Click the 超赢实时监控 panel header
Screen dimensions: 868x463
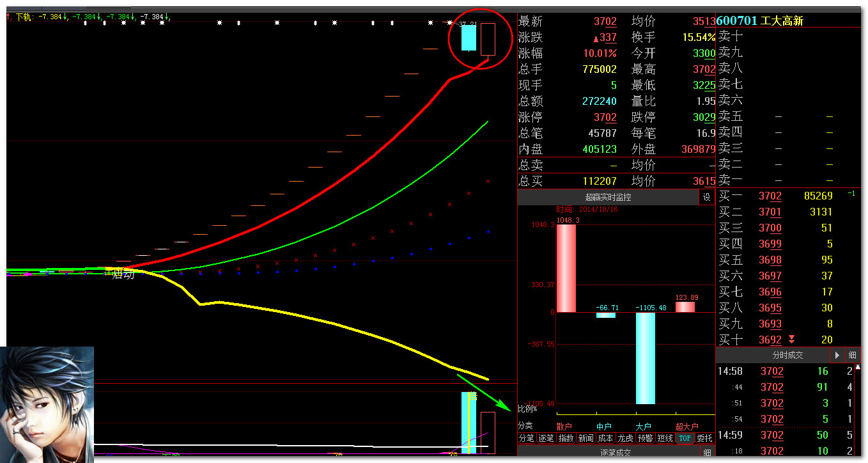pos(608,197)
